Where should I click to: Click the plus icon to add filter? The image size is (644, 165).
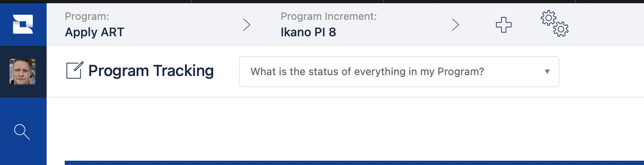(503, 25)
